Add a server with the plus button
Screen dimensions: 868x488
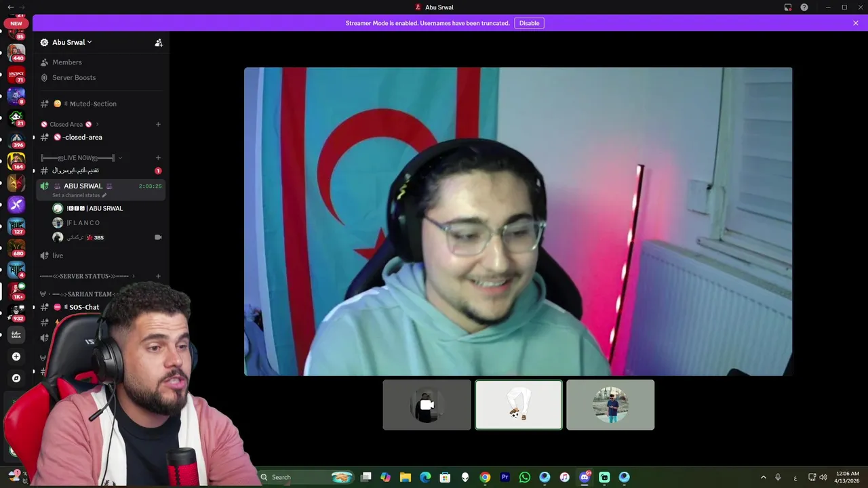[x=16, y=357]
